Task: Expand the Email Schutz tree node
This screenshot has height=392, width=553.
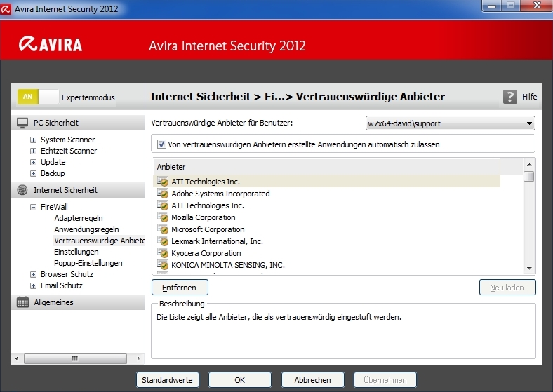Action: pyautogui.click(x=33, y=286)
